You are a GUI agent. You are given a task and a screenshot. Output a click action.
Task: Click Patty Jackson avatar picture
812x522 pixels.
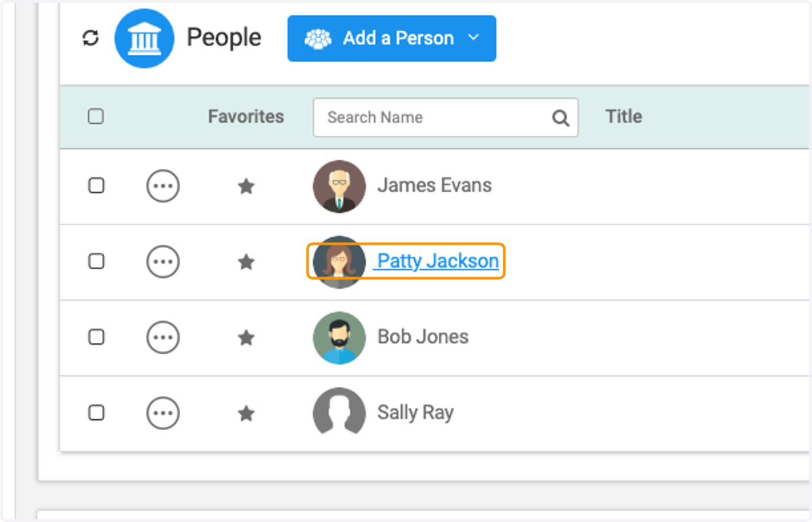tap(340, 262)
